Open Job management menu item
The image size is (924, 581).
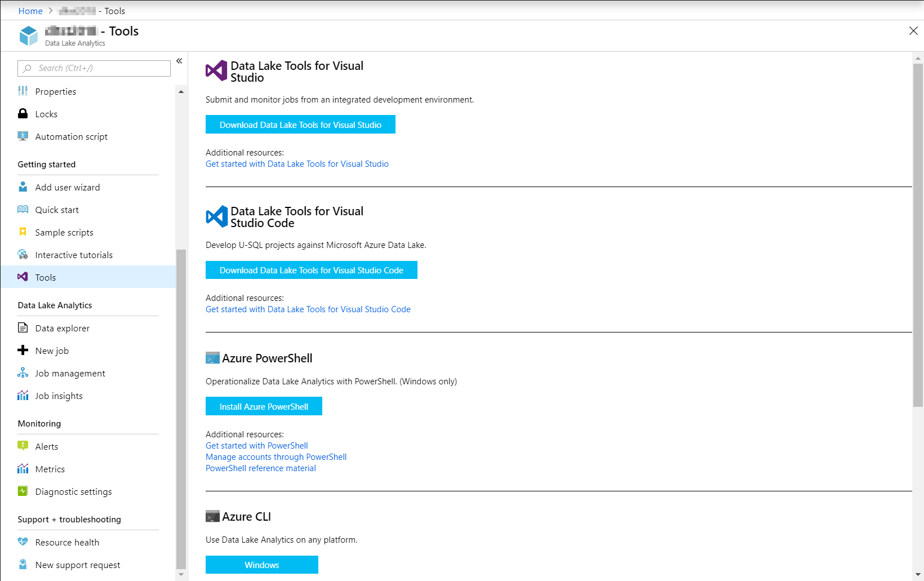pyautogui.click(x=88, y=373)
